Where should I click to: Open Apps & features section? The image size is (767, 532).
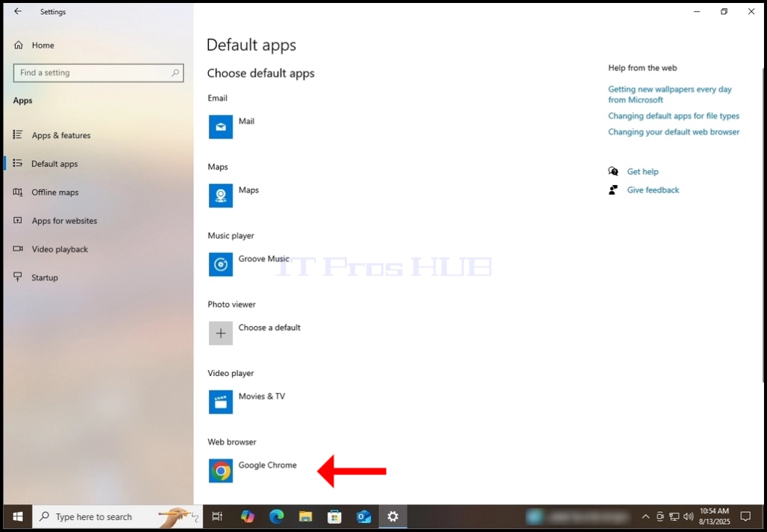pyautogui.click(x=61, y=136)
